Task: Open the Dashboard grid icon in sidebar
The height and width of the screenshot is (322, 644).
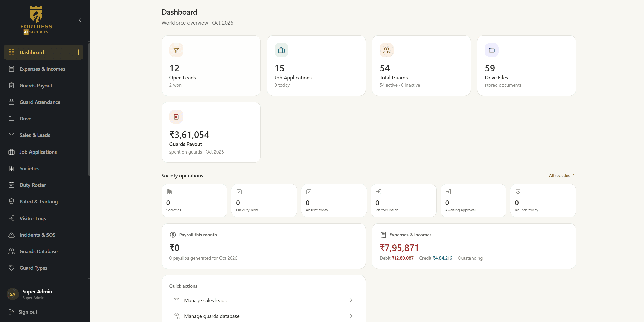Action: click(x=11, y=52)
